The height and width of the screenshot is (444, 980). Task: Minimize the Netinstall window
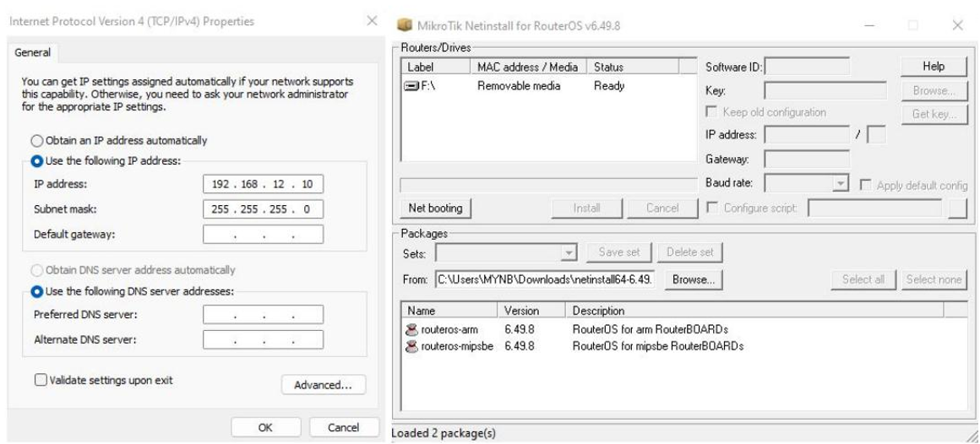(x=869, y=25)
